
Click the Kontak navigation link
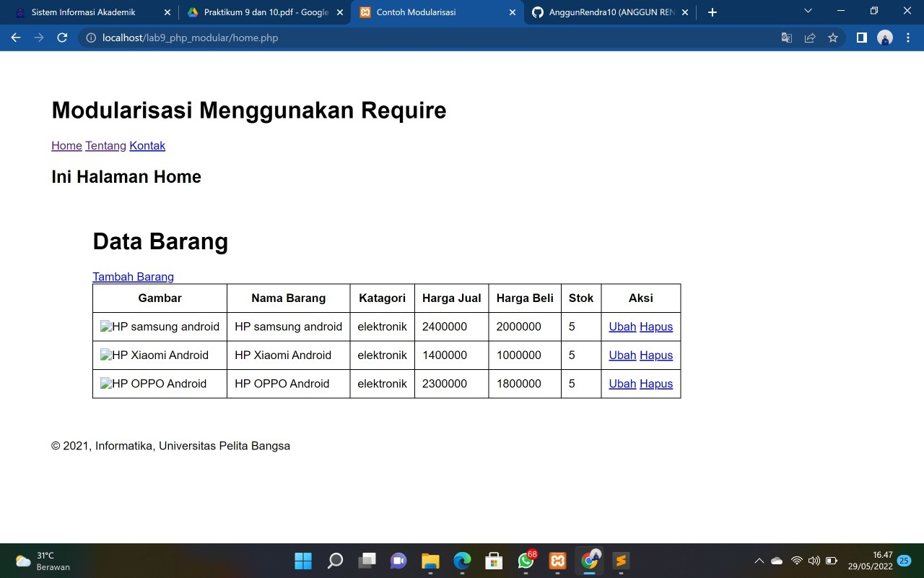tap(147, 145)
